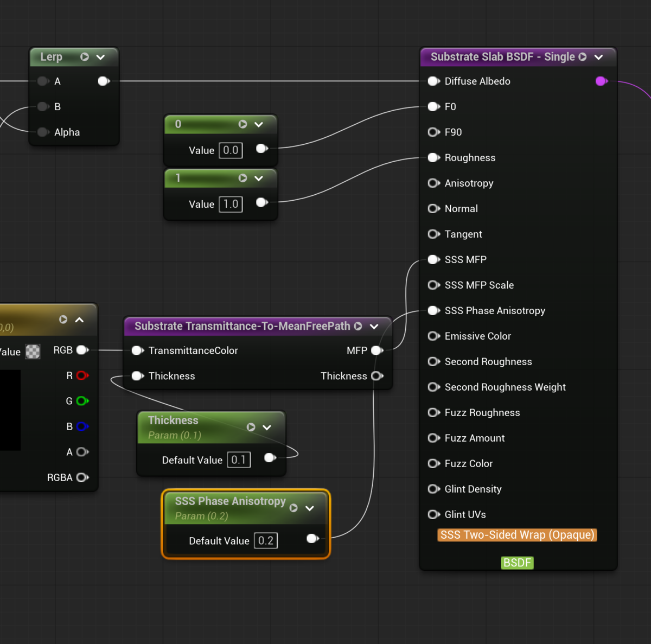Click the TransmittanceColor input pin

click(x=137, y=351)
